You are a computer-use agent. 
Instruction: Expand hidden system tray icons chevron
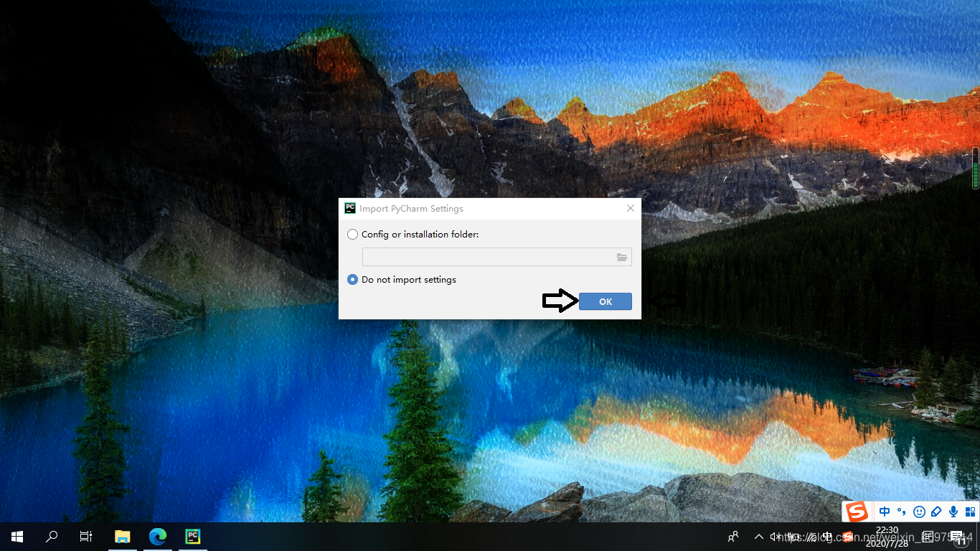759,537
